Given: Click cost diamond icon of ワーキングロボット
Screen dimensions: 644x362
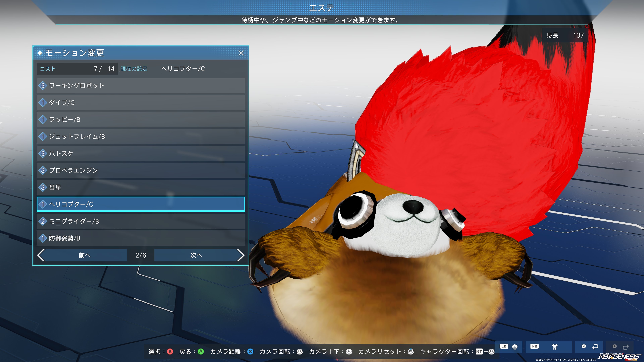Looking at the screenshot, I should click(43, 86).
